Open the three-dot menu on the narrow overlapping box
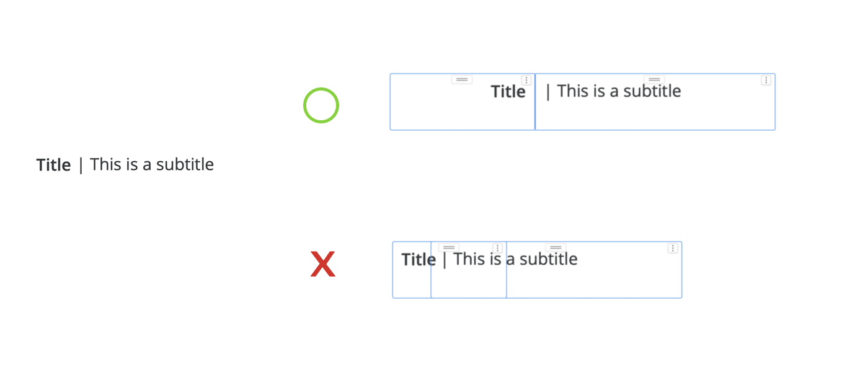Image resolution: width=868 pixels, height=372 pixels. pos(497,248)
